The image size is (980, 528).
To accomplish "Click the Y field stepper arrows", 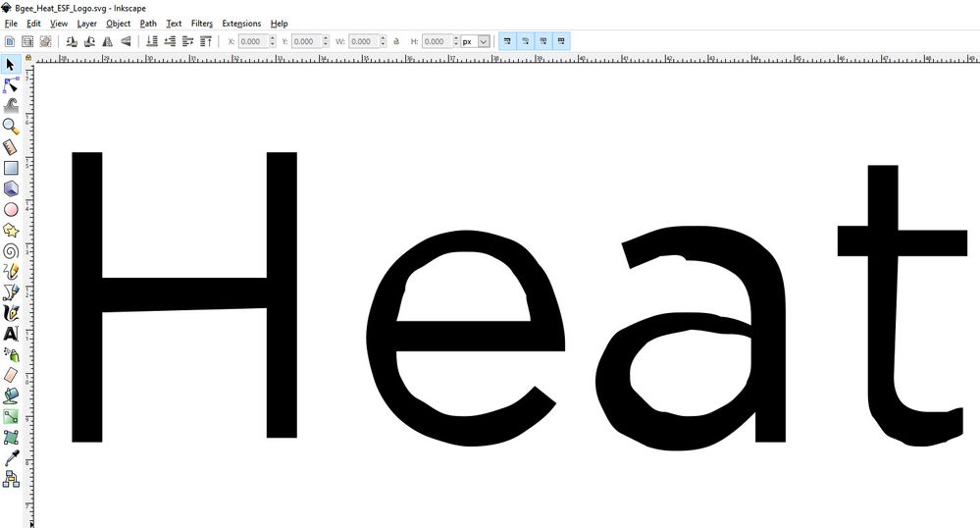I will (x=326, y=41).
